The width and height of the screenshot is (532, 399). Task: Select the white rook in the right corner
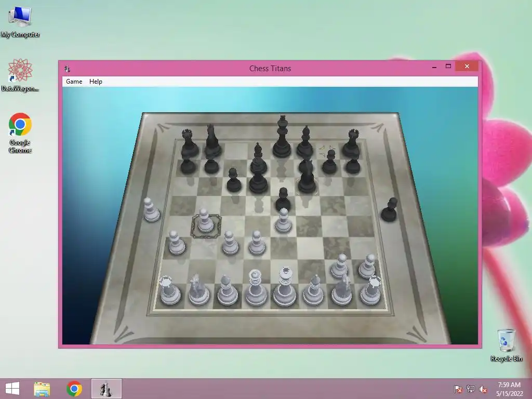(371, 290)
